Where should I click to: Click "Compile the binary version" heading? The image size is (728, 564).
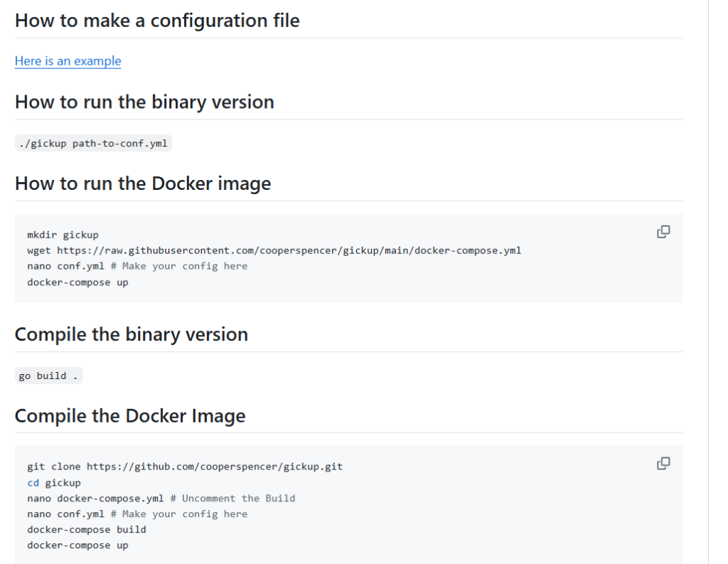coord(132,334)
